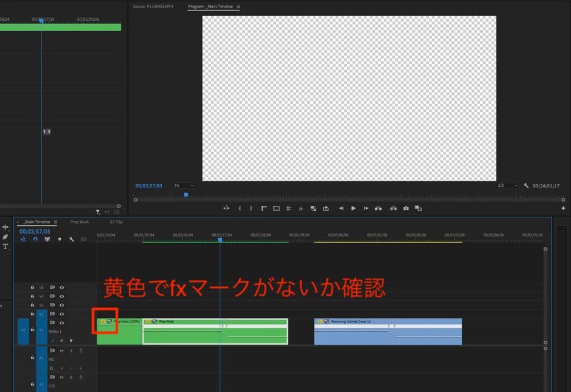The image size is (571, 392).
Task: Click the Export Frame camera icon
Action: point(407,208)
